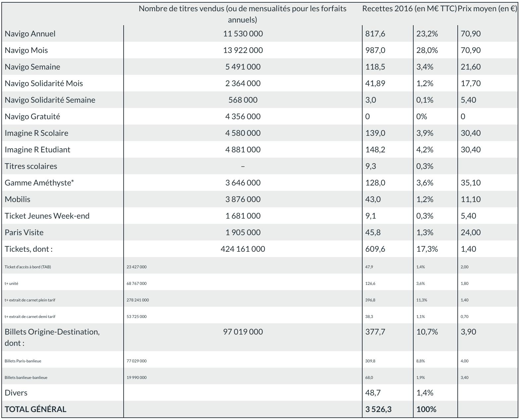Click the Titres scolaires row label

click(x=31, y=166)
